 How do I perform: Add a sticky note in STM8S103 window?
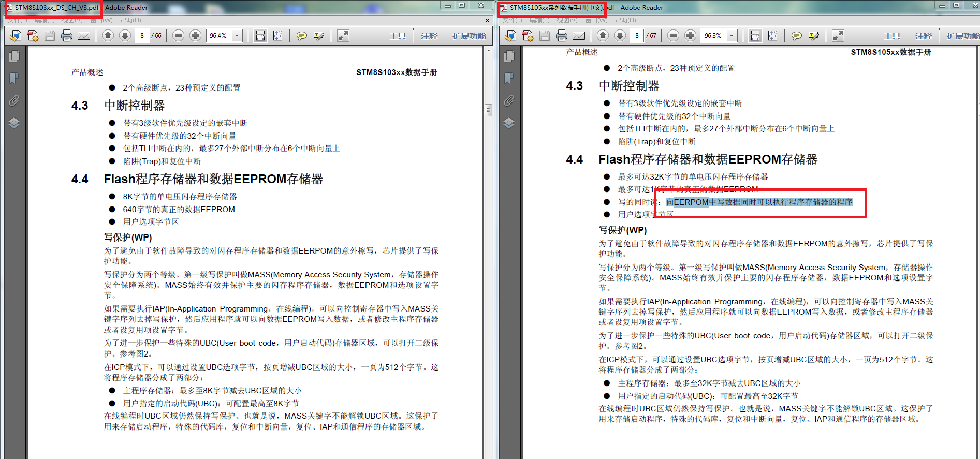[302, 36]
